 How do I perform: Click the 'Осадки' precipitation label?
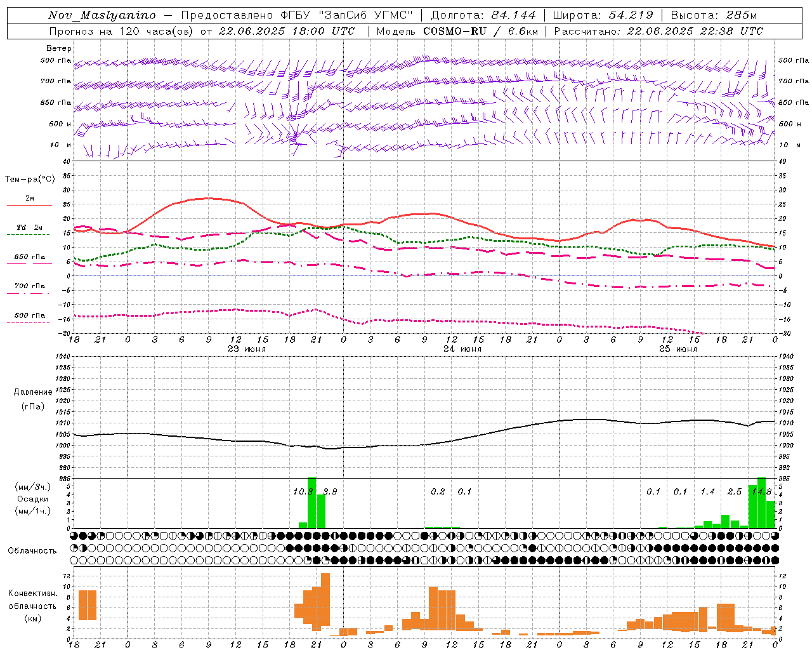coord(33,499)
